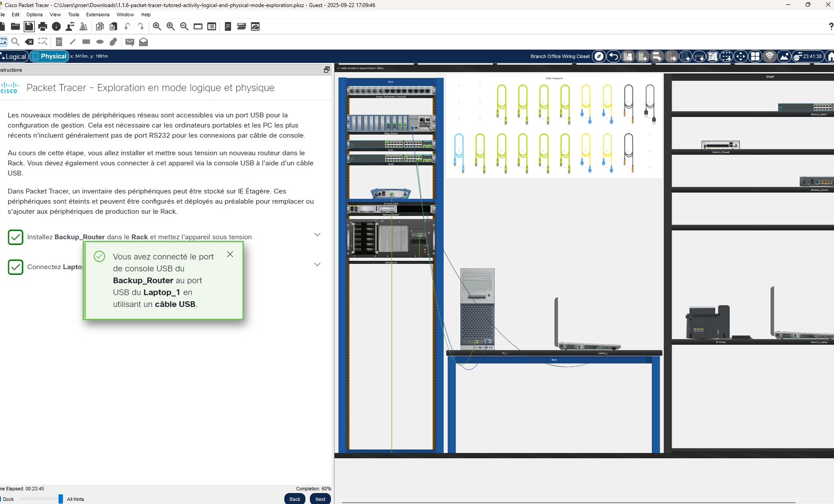Toggle the grid view icon

tap(755, 56)
